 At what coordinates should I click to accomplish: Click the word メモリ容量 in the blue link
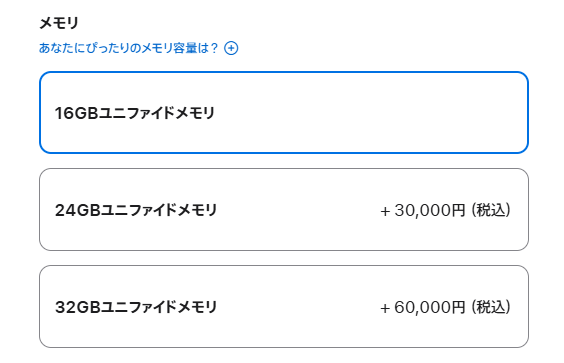(x=168, y=48)
